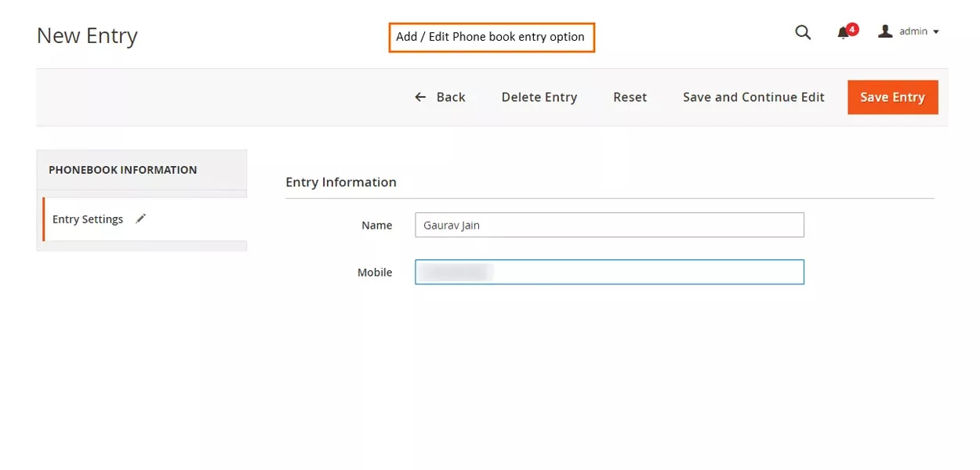Click the Reset link

click(x=630, y=96)
